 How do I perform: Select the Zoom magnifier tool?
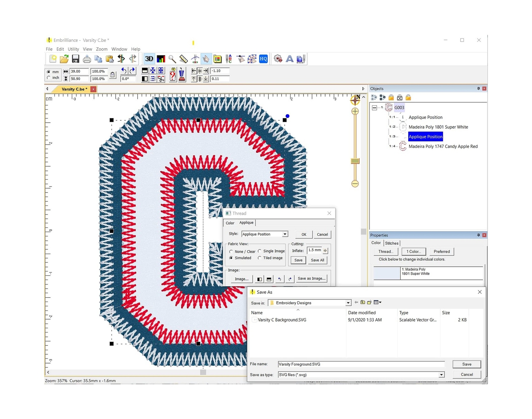click(x=172, y=59)
